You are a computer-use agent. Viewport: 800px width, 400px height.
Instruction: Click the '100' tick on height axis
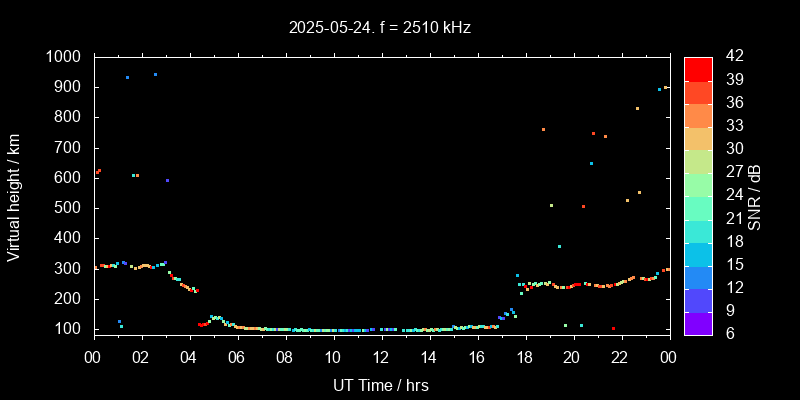click(x=70, y=329)
